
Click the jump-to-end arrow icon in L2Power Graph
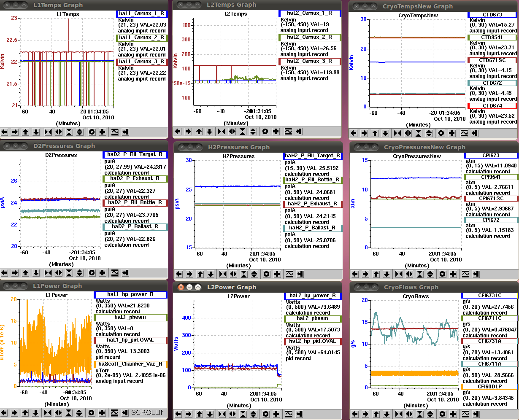pyautogui.click(x=299, y=414)
